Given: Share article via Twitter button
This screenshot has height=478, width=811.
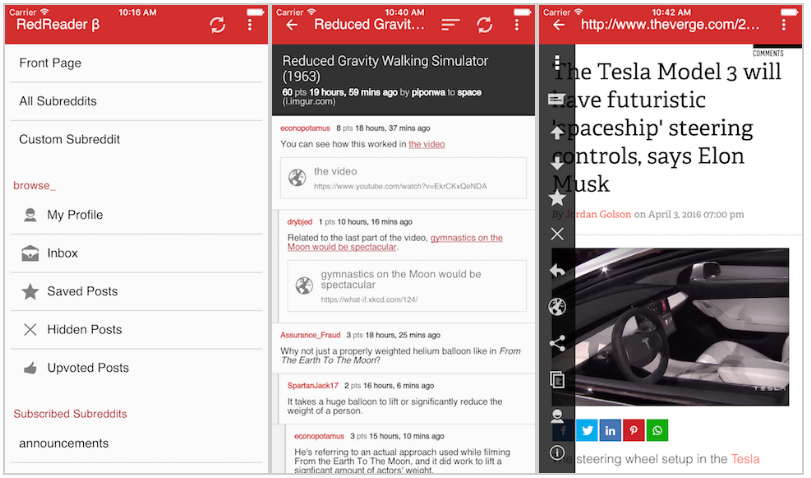Looking at the screenshot, I should (587, 430).
